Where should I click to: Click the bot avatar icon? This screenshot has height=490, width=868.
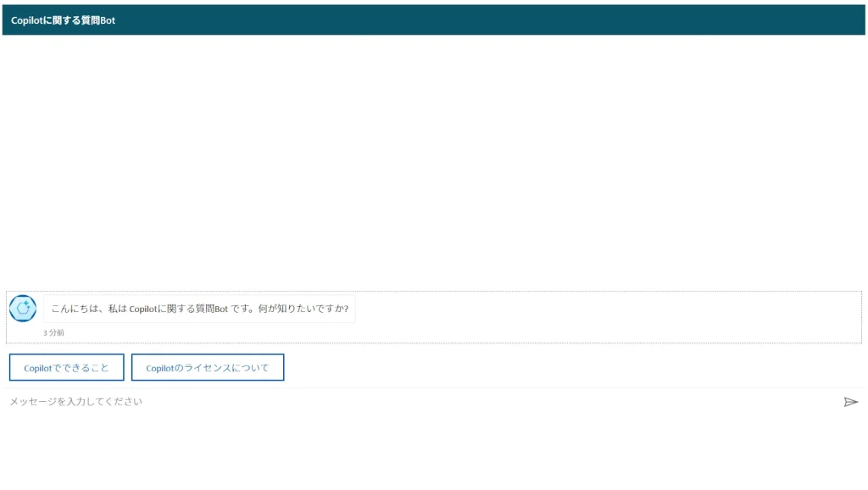pos(23,308)
